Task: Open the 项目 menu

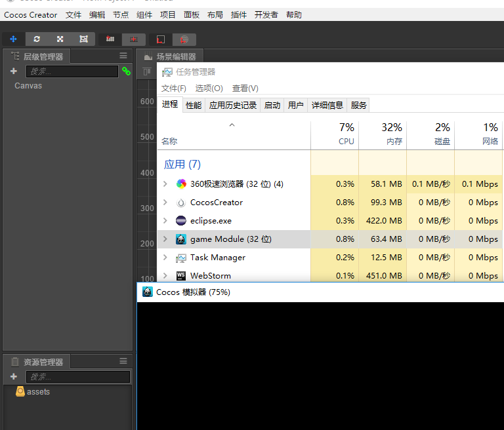Action: [168, 15]
